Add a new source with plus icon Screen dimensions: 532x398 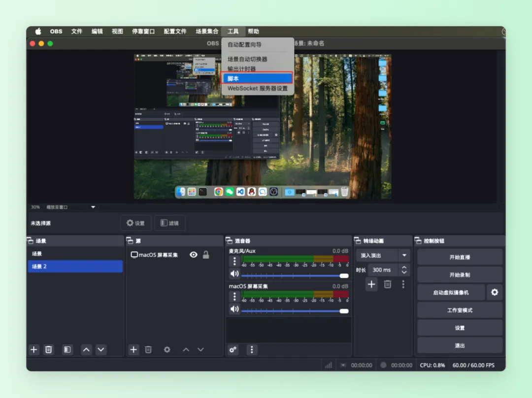tap(133, 349)
